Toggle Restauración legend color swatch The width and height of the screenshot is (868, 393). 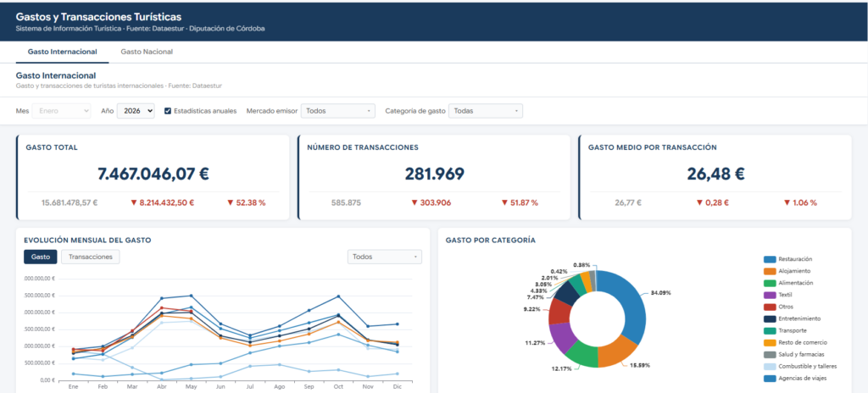point(769,259)
